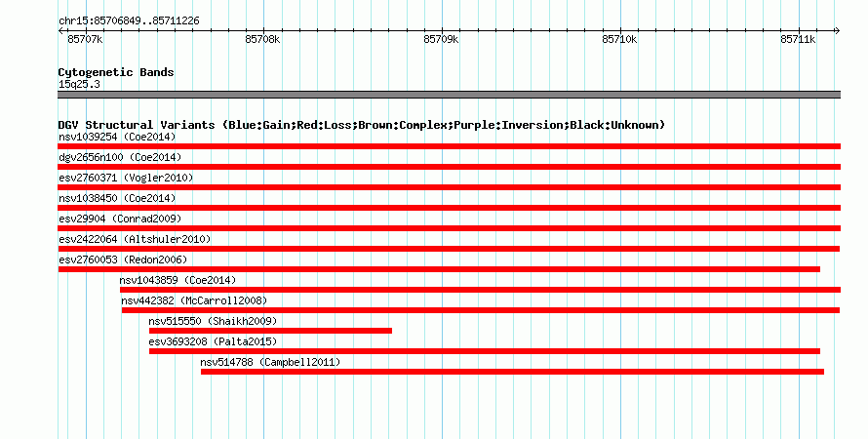
Task: Click the right arrowhead of the ruler
Action: tap(838, 31)
